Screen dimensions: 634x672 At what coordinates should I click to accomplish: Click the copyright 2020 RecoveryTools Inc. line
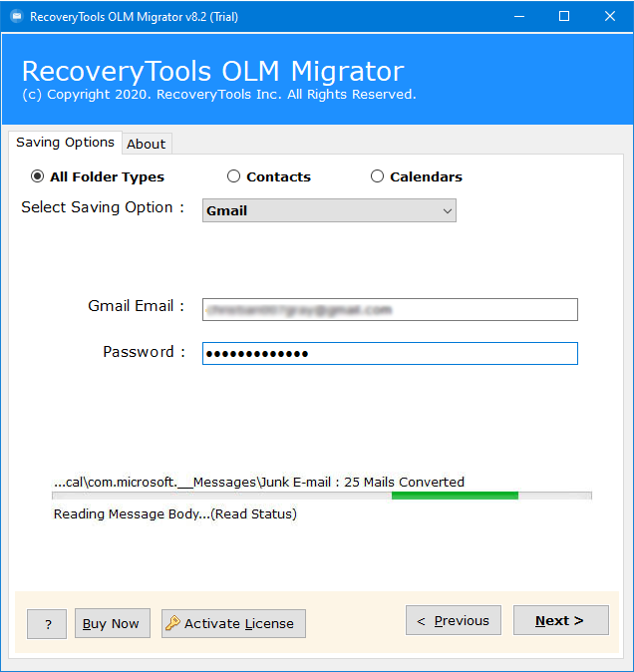click(x=219, y=95)
